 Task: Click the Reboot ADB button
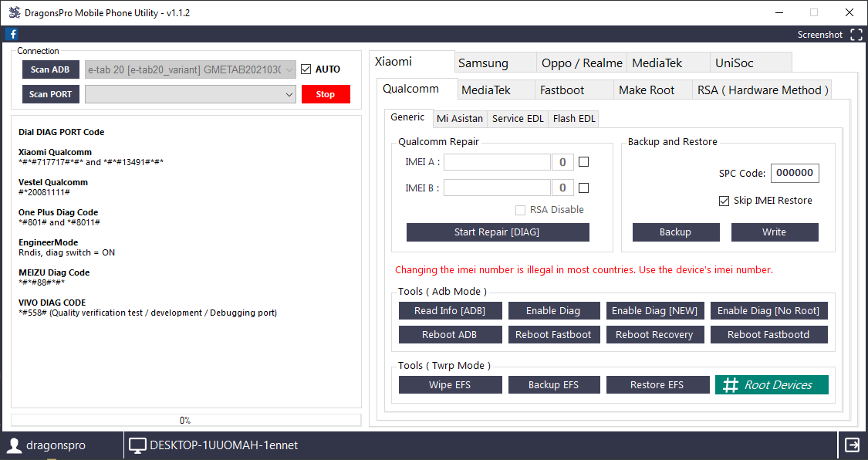[450, 334]
